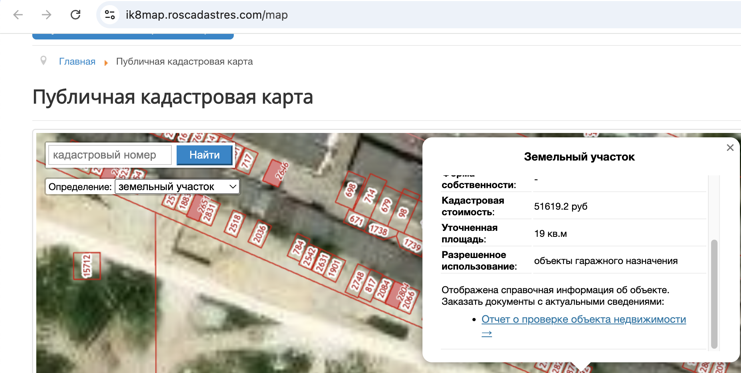The height and width of the screenshot is (373, 741).
Task: Select parcel 2518 on the map
Action: coord(235,224)
